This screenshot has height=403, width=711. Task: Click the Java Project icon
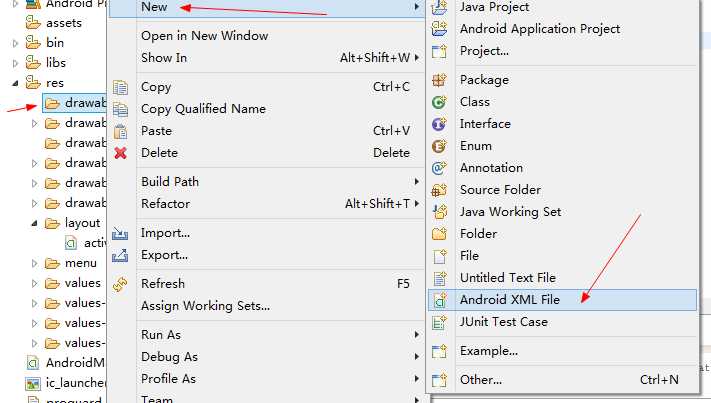439,7
